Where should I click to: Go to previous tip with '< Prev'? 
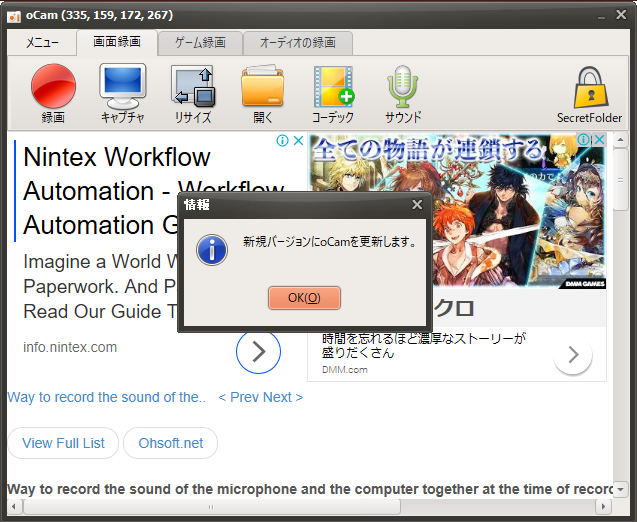click(x=242, y=397)
